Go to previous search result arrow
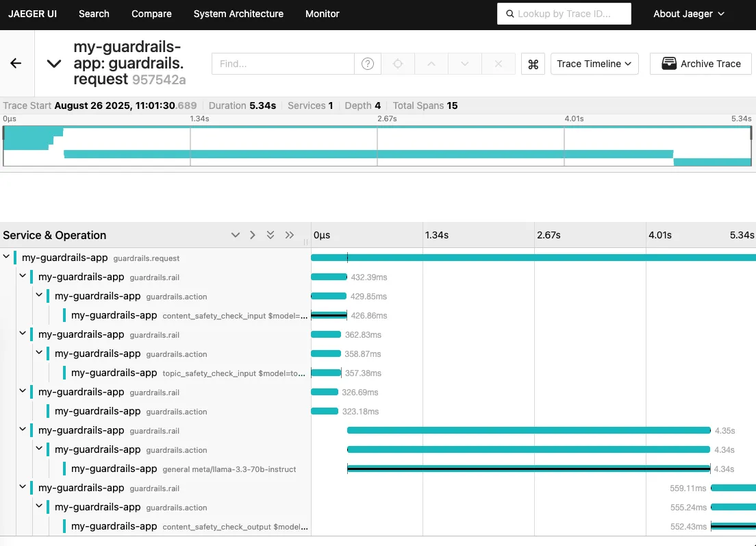756x546 pixels. pyautogui.click(x=431, y=64)
